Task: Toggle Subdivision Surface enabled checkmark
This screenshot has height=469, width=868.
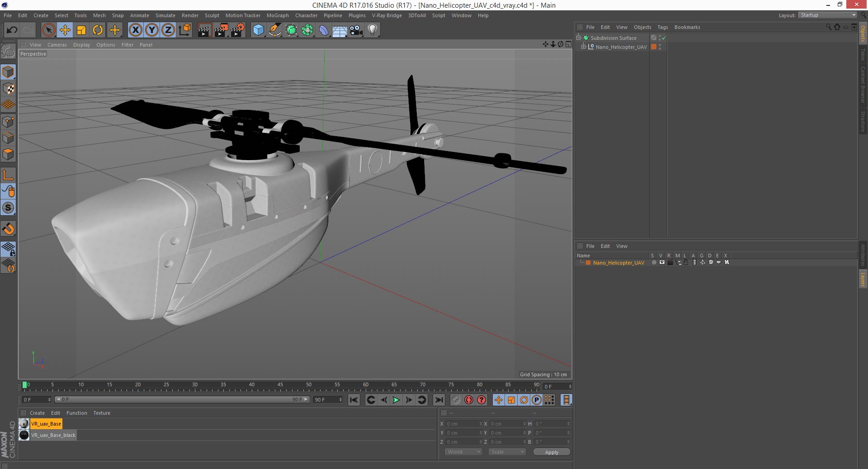Action: click(x=664, y=38)
